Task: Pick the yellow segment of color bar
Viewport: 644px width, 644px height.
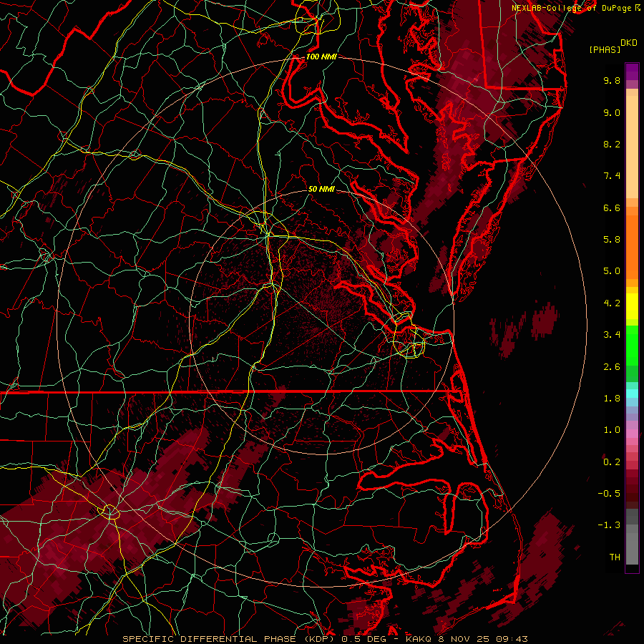Action: click(632, 306)
